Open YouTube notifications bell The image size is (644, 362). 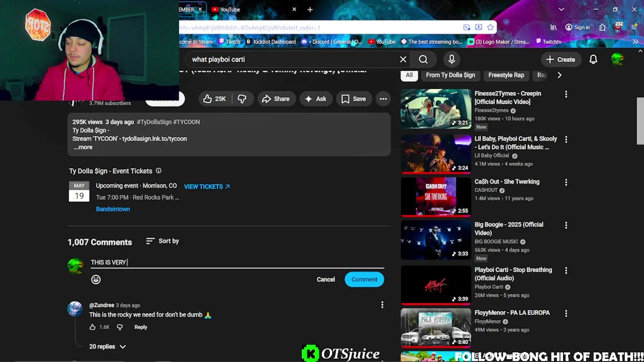(x=593, y=59)
